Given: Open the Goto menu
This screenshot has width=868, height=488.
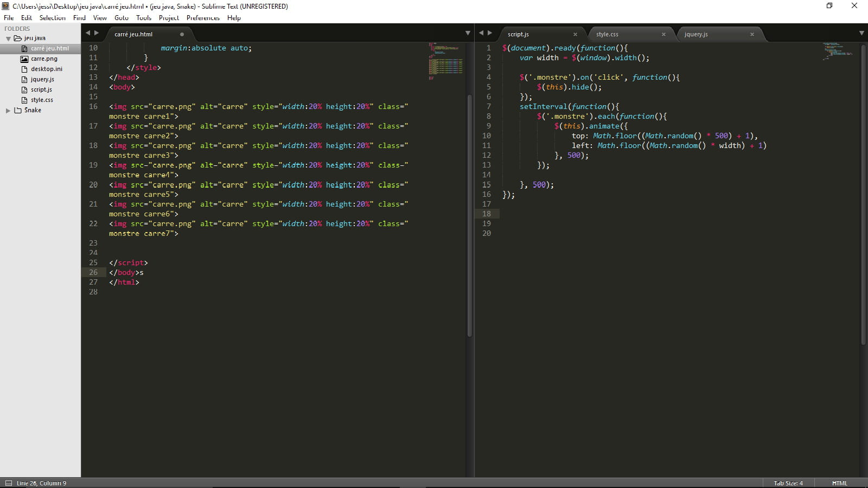Looking at the screenshot, I should [122, 17].
